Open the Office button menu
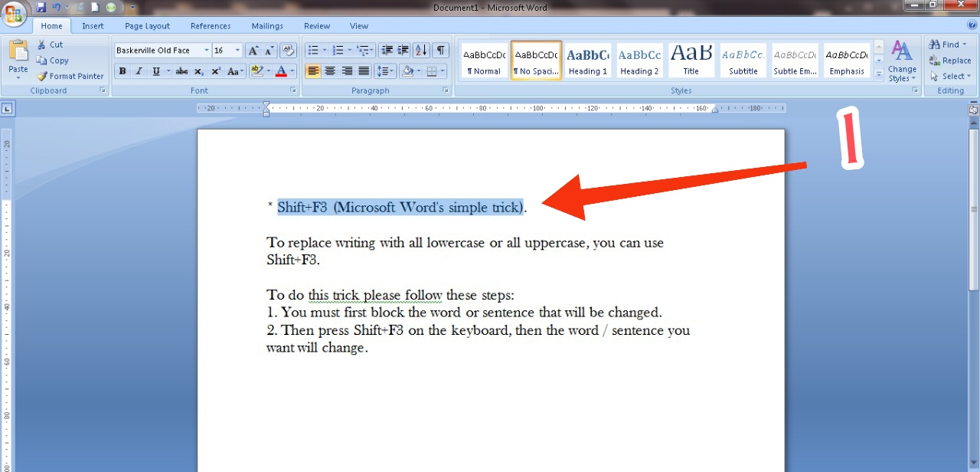 pos(14,13)
